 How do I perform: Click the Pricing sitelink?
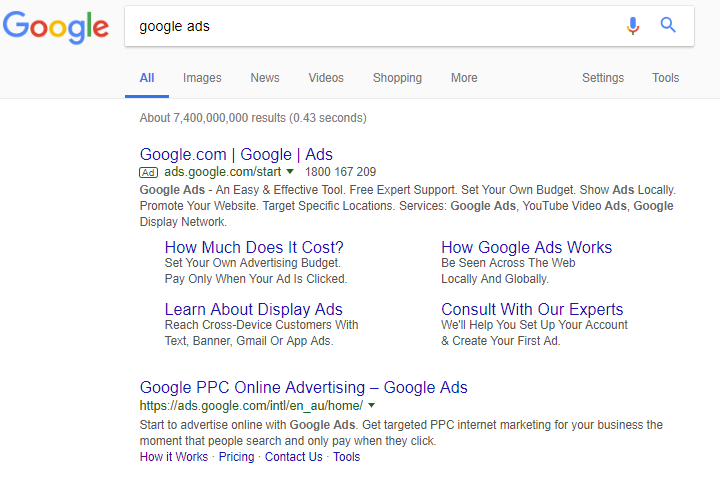coord(236,457)
